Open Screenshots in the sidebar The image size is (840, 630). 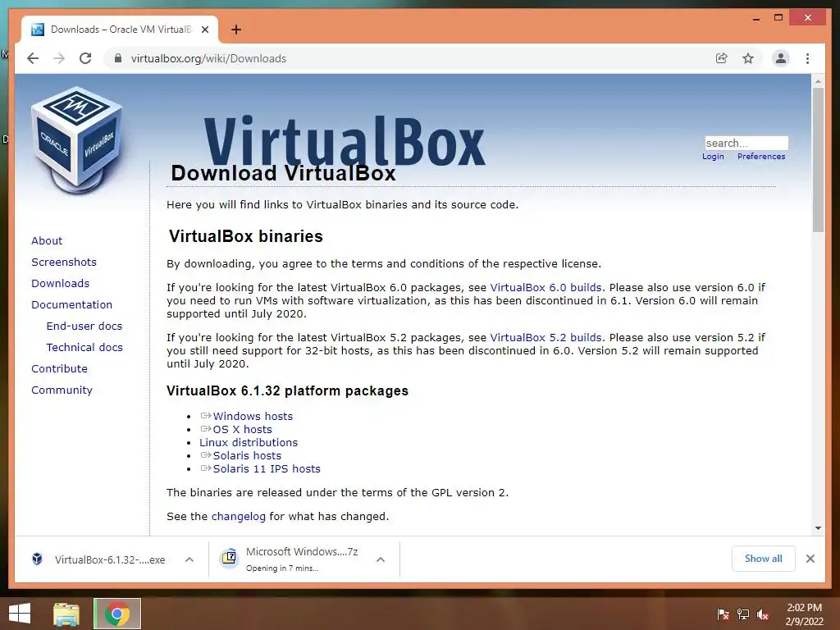click(x=64, y=262)
